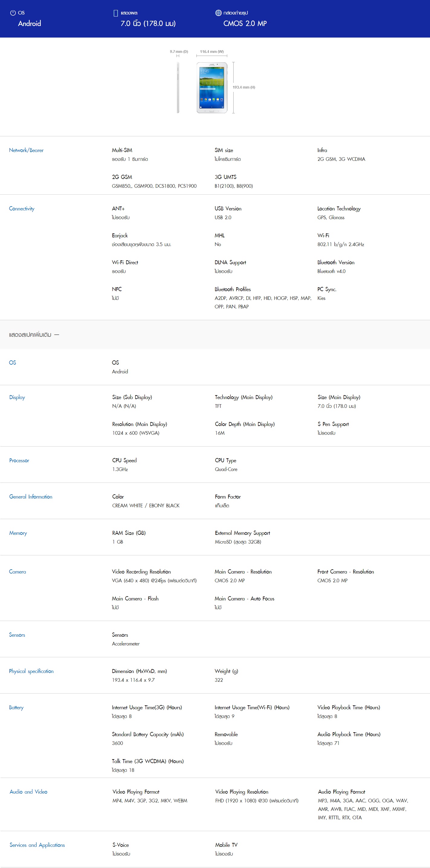
Task: Click 'CMOS 2.0 MP' in blue header
Action: pos(245,23)
